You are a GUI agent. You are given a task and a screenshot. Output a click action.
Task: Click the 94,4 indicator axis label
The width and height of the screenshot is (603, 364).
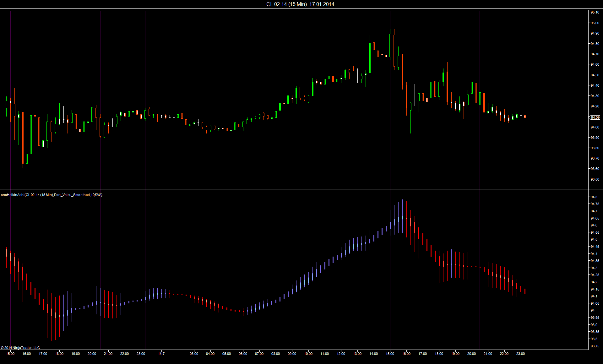pyautogui.click(x=594, y=254)
